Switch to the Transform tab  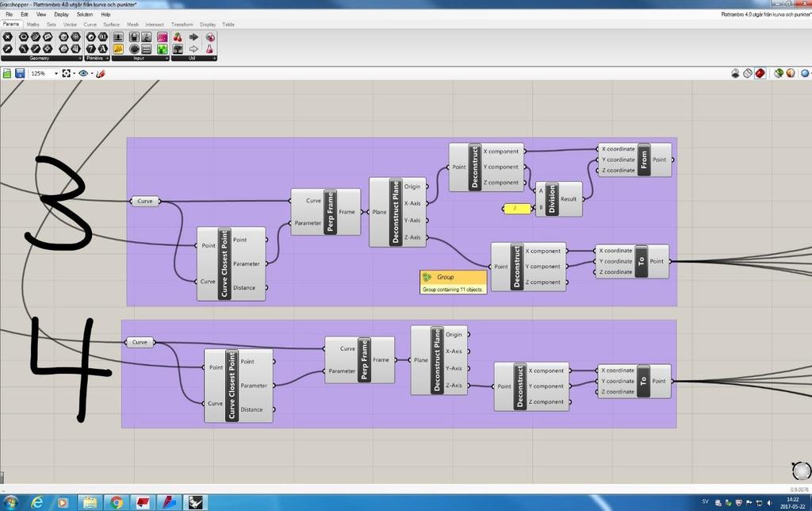click(x=182, y=25)
